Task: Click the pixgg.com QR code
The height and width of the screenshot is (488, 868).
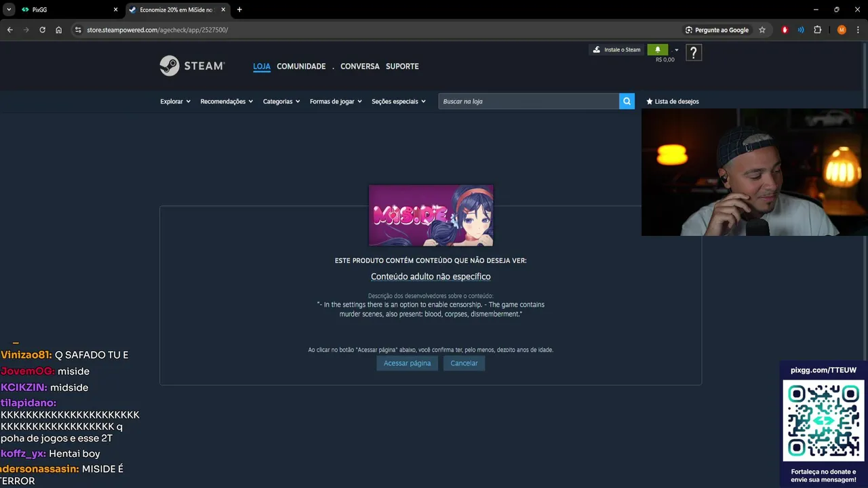Action: pos(823,420)
